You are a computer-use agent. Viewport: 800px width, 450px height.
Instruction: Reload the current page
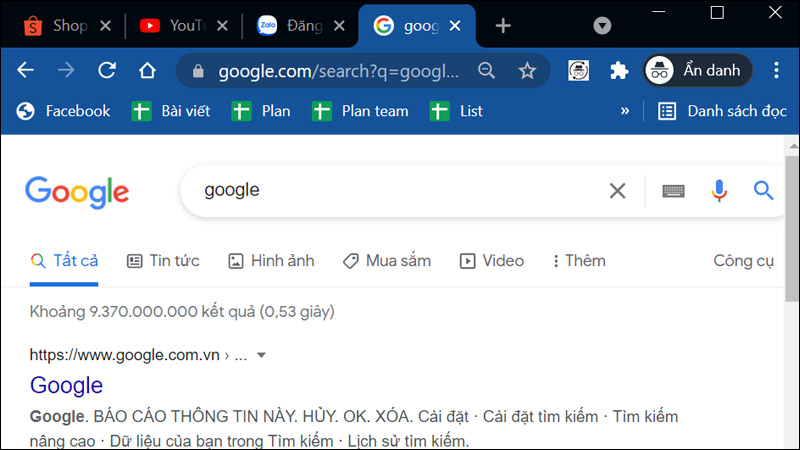(107, 71)
